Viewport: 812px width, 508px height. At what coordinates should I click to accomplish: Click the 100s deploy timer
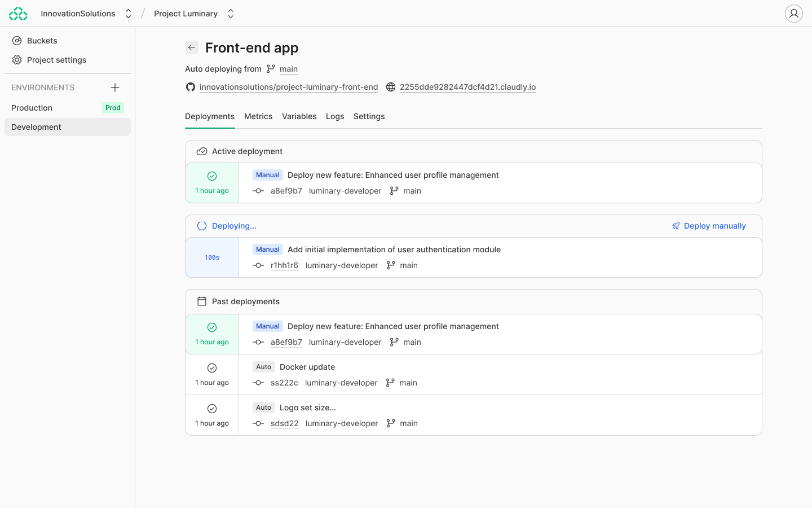click(212, 257)
